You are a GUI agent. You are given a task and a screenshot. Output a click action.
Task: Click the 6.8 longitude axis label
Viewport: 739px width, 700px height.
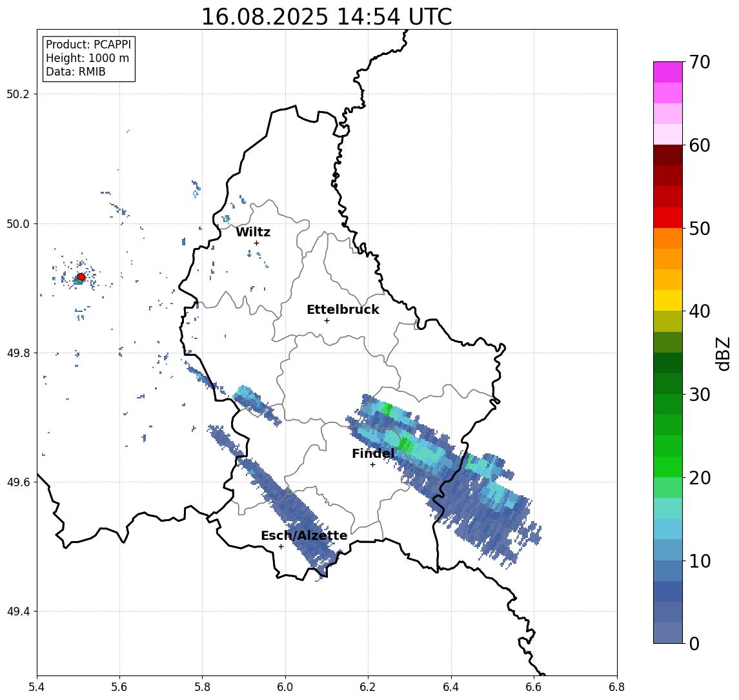tap(617, 687)
